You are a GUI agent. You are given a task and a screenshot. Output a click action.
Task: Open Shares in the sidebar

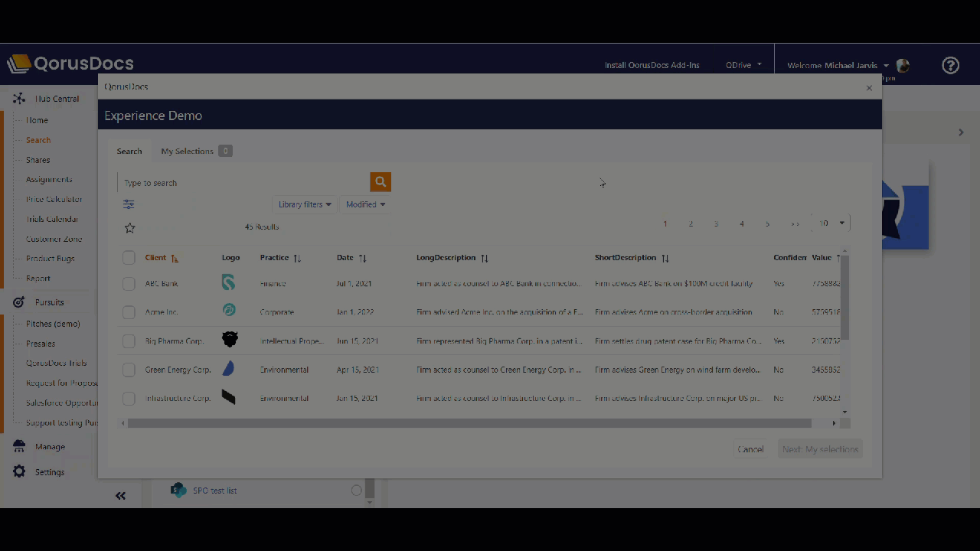38,160
